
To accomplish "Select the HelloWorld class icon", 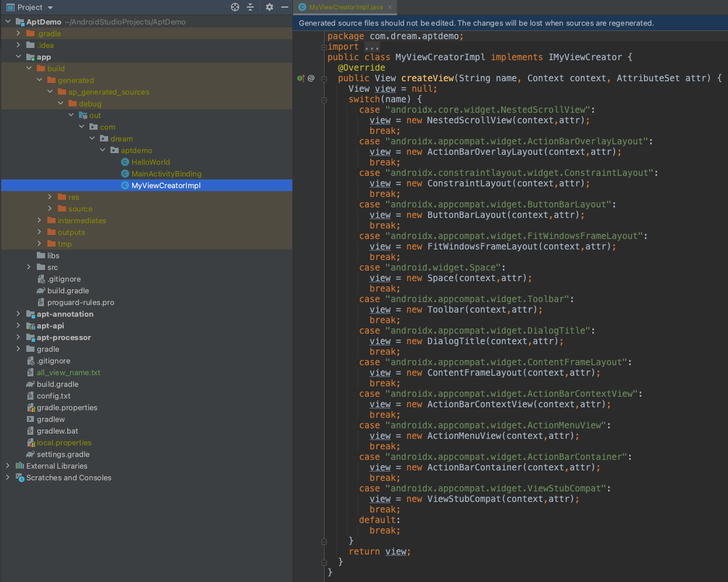I will pyautogui.click(x=125, y=162).
